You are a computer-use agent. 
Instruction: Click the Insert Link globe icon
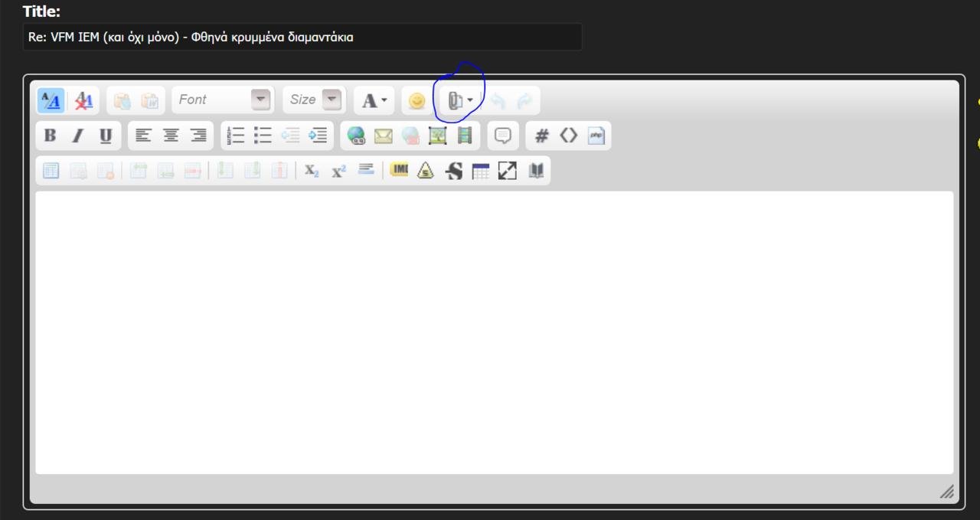coord(356,136)
